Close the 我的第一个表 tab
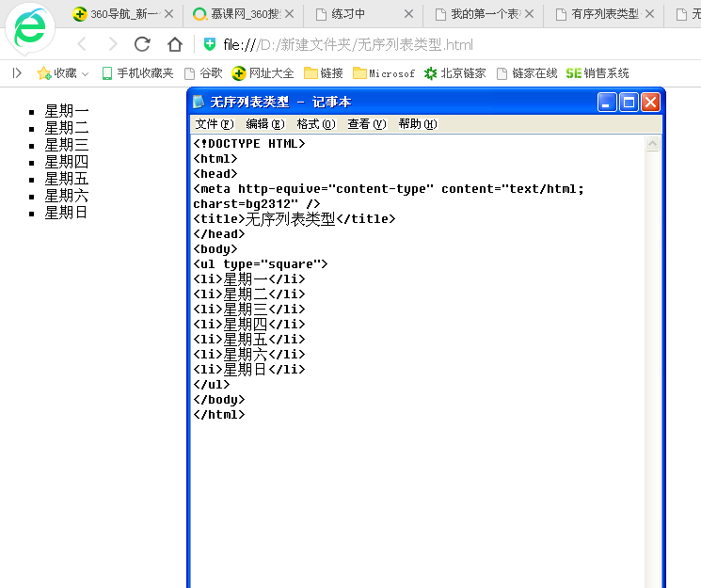 [530, 14]
